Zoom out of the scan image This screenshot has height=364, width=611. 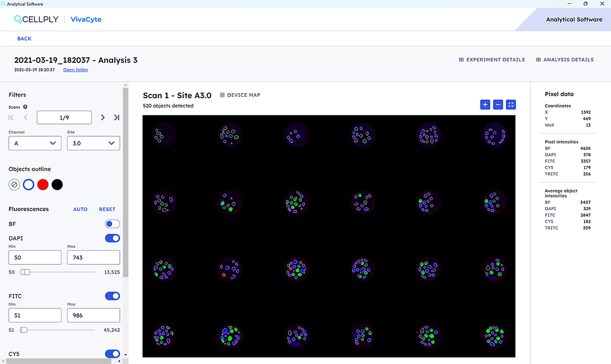click(498, 104)
